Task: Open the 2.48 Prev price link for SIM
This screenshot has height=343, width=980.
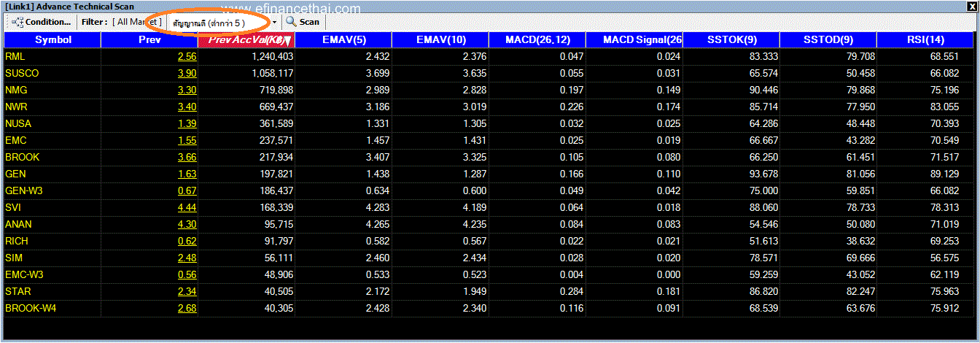Action: (187, 258)
